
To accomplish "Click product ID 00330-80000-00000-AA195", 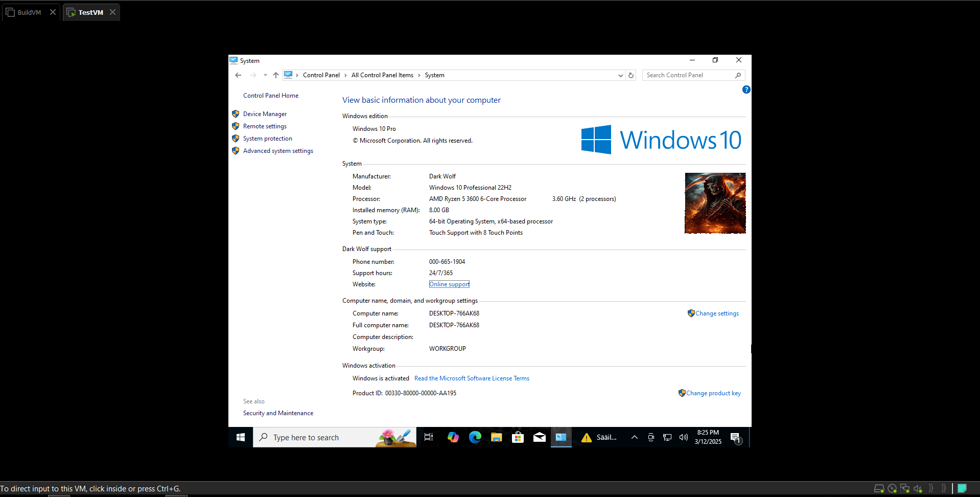I will 421,393.
